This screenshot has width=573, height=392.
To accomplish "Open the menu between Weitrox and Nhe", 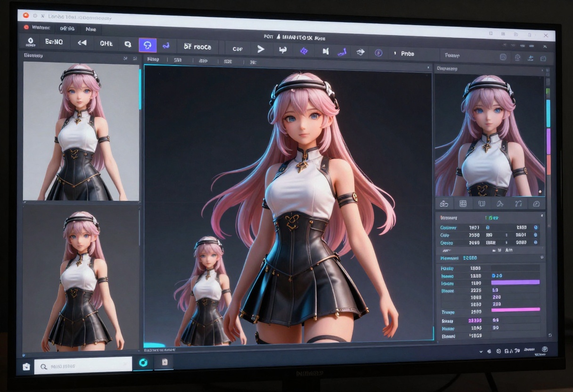I will coord(67,28).
